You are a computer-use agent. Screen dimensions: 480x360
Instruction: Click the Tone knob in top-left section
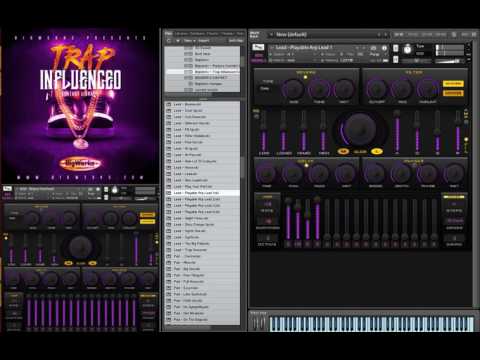tap(319, 89)
